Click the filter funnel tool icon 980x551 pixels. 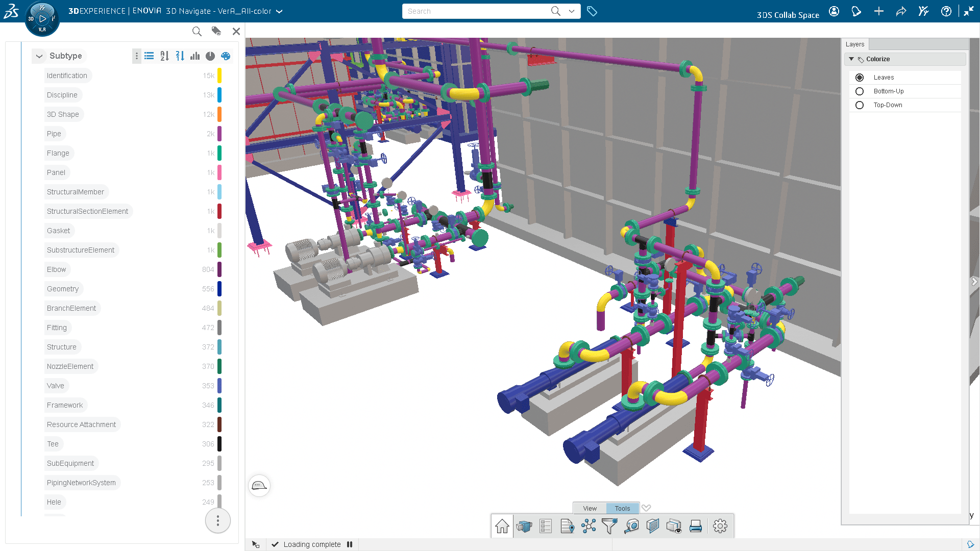[x=610, y=526]
